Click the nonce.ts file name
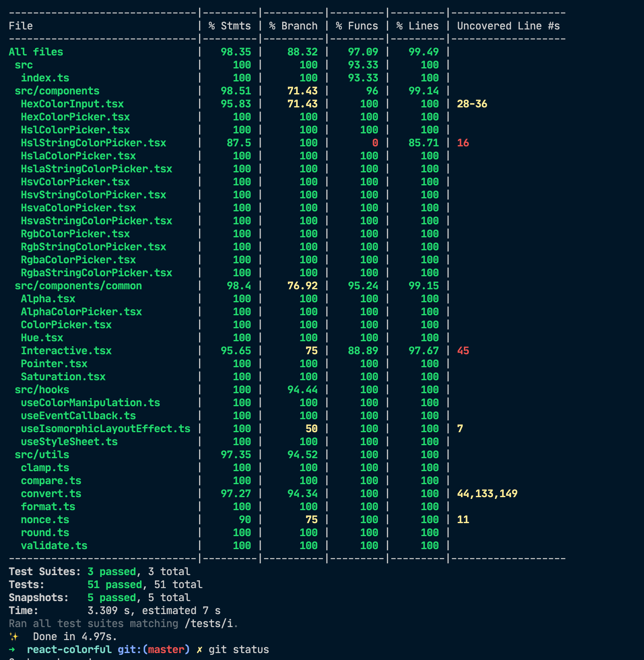Image resolution: width=644 pixels, height=660 pixels. pos(45,520)
